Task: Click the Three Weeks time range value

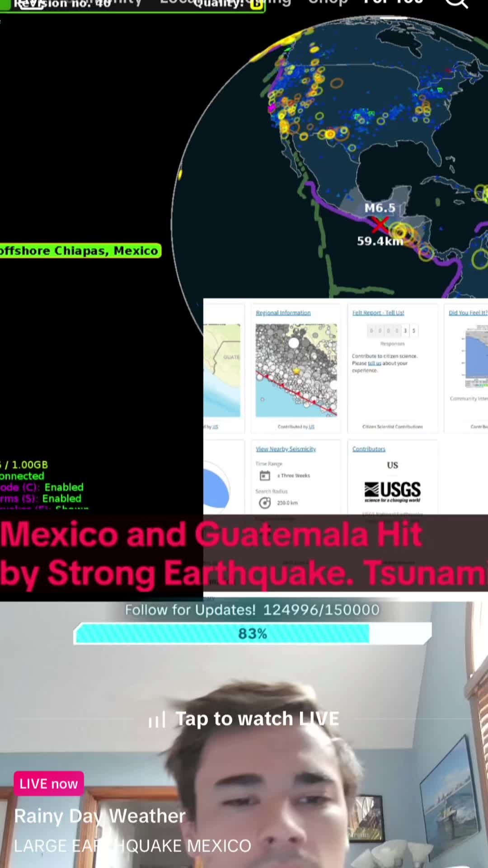Action: pyautogui.click(x=294, y=476)
